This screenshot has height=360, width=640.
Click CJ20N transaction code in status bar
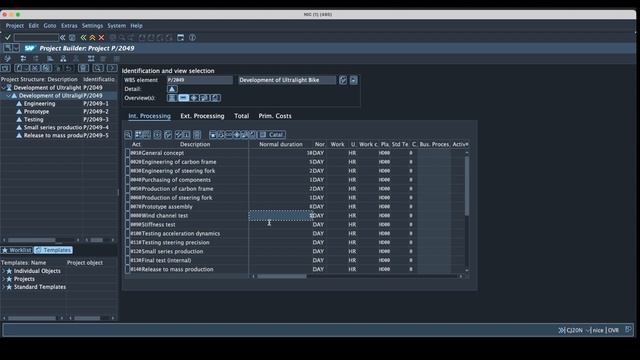[574, 330]
